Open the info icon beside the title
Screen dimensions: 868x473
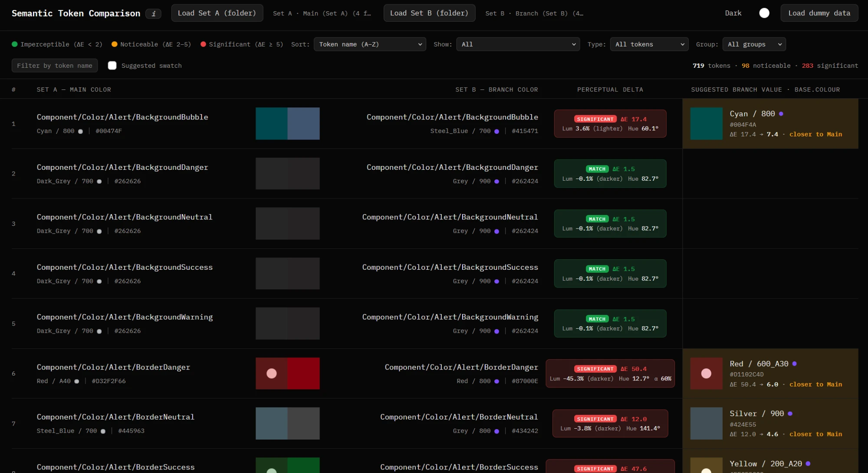click(x=153, y=13)
